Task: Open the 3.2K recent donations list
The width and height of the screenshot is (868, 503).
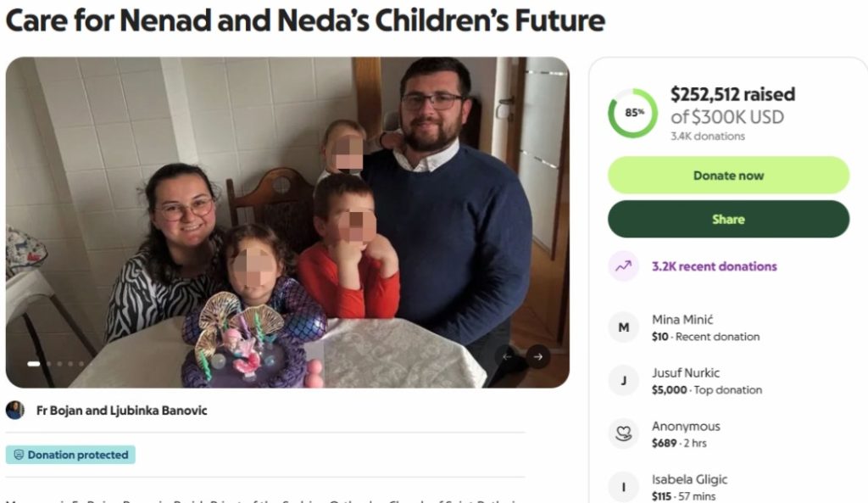Action: tap(714, 266)
